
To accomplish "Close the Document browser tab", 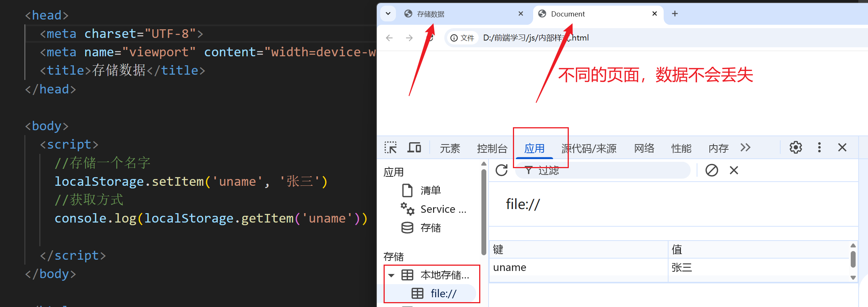I will [x=655, y=14].
